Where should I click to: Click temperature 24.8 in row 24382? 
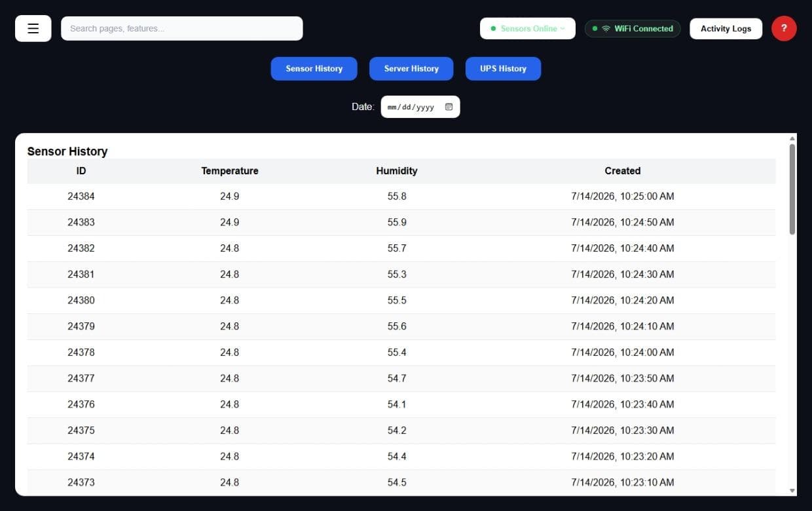tap(230, 248)
